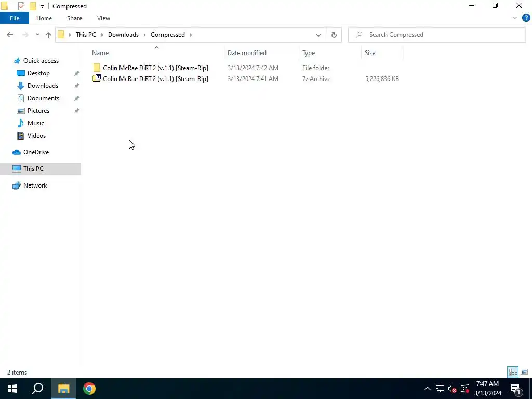The image size is (532, 399).
Task: Refresh the Compressed folder view
Action: [x=334, y=35]
